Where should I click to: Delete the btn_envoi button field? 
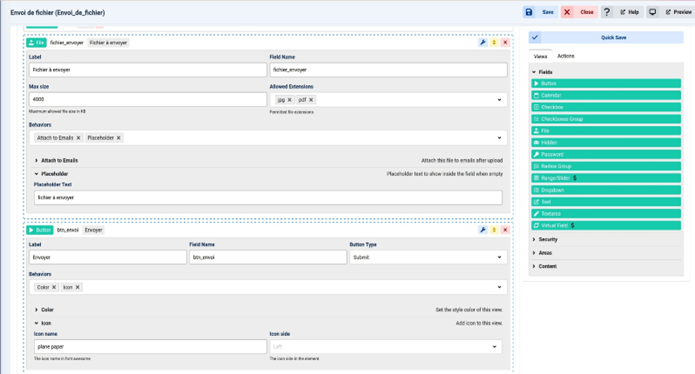pyautogui.click(x=505, y=230)
